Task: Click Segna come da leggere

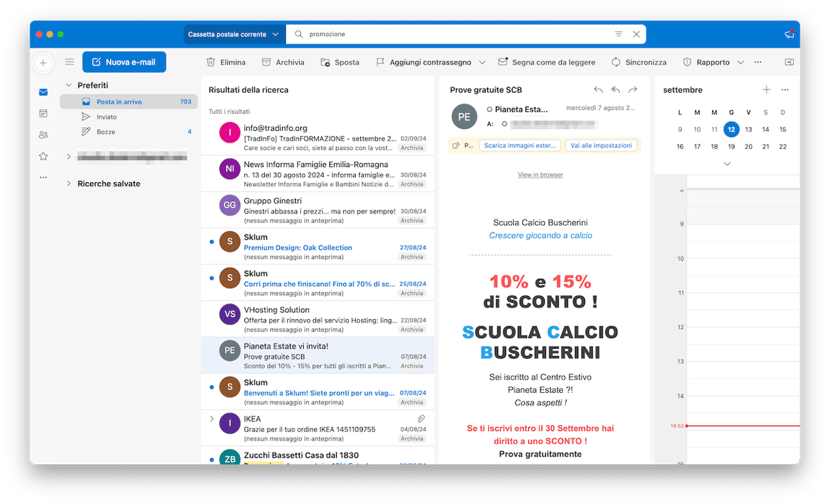Action: tap(547, 62)
